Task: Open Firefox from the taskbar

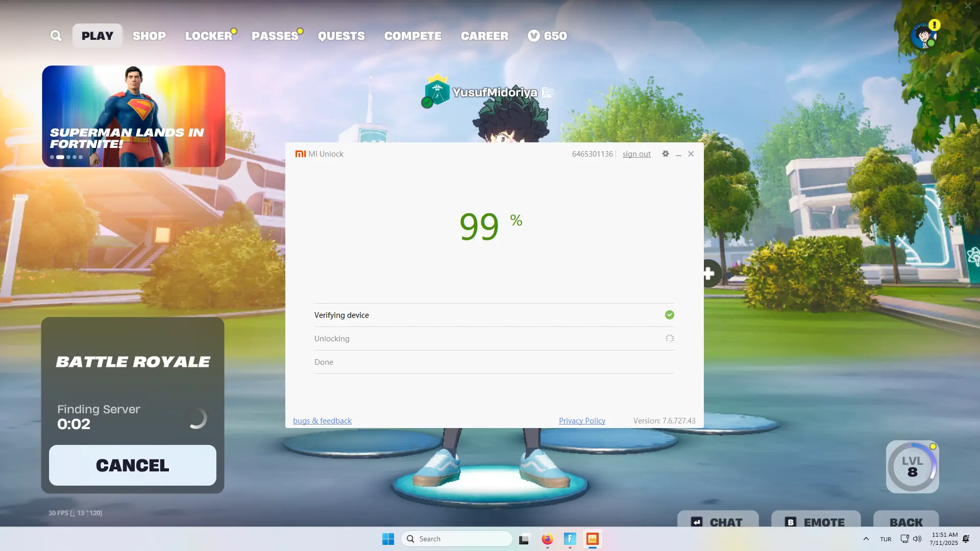Action: click(x=547, y=539)
